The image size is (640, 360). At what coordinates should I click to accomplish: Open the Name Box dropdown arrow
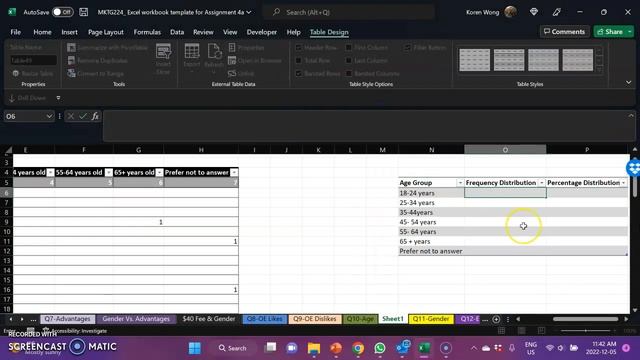(49, 116)
